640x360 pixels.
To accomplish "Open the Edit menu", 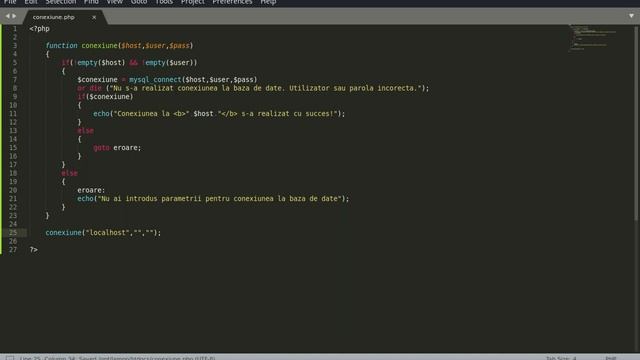I will coord(31,2).
